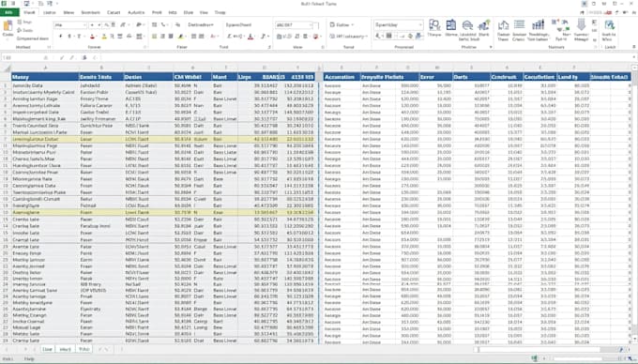Click the 'Cmdrauk' table header cell
Viewport: 638px width, 364px height.
(506, 77)
